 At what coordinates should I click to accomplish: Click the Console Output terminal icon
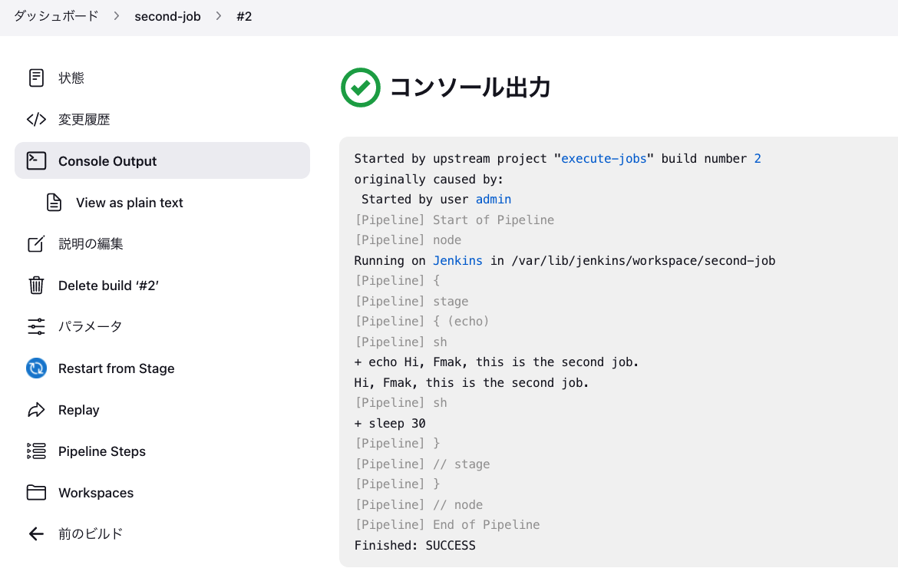click(x=36, y=160)
